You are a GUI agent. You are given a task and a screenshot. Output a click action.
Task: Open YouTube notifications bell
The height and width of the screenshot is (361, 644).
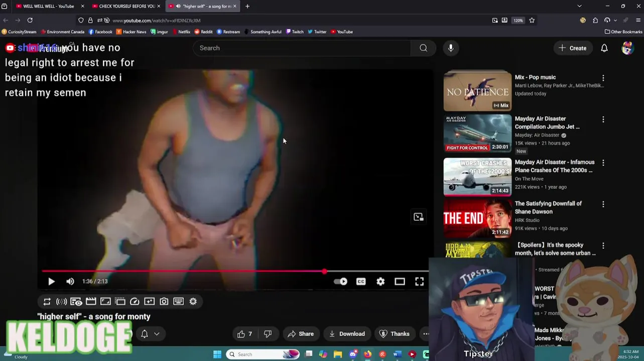click(604, 48)
